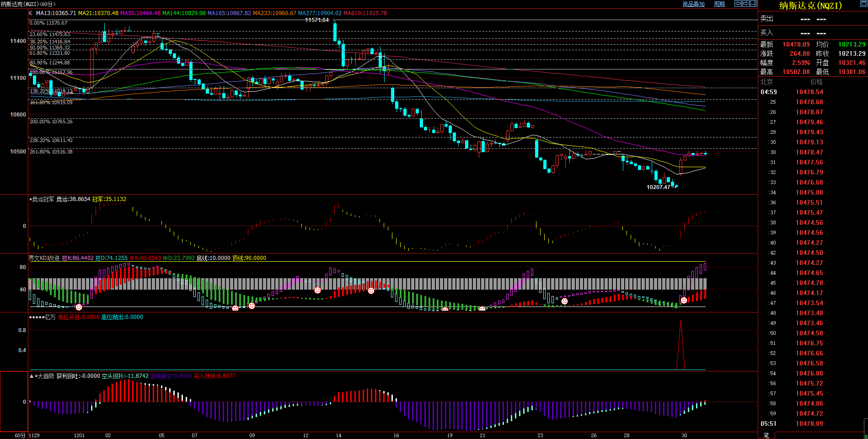Click the 11571.64 high price marker
The height and width of the screenshot is (439, 868).
pyautogui.click(x=317, y=20)
